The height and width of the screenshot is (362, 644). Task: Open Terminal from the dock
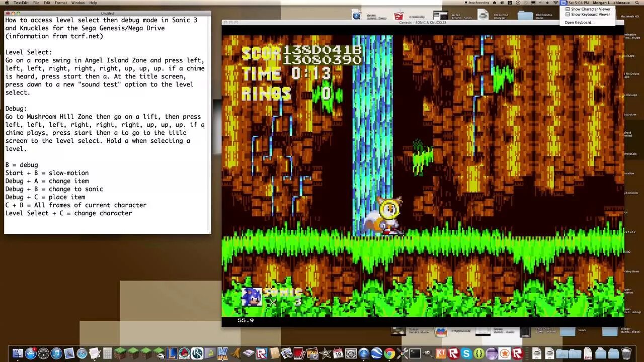coord(415,353)
